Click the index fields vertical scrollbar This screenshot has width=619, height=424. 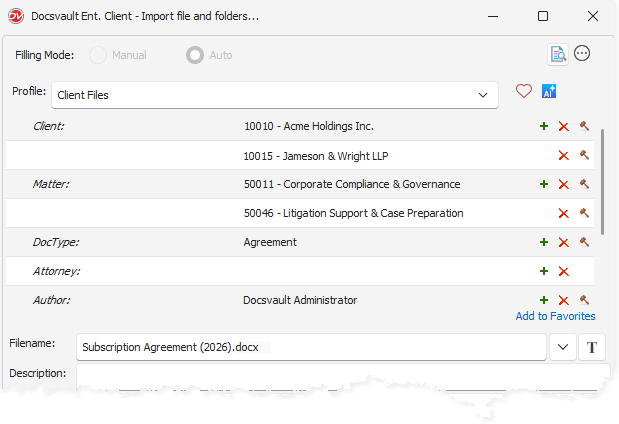(602, 182)
